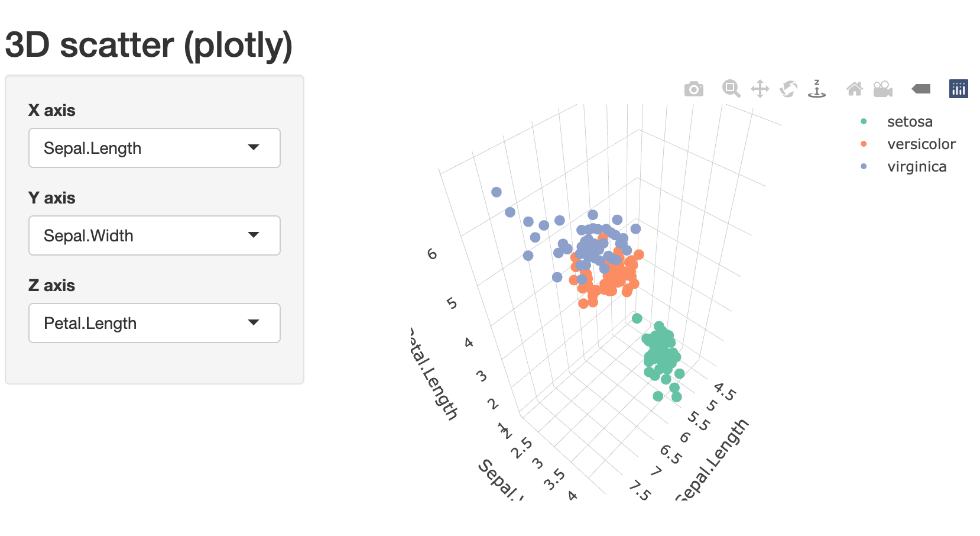Download the plot as PNG via camera icon
This screenshot has width=980, height=536.
click(693, 89)
